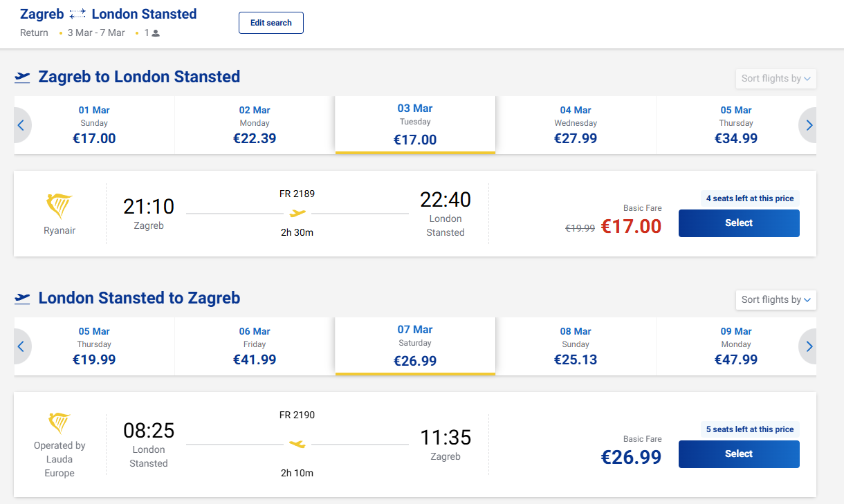Viewport: 844px width, 504px height.
Task: Show later outbound dates with the right arrow
Action: (x=809, y=125)
